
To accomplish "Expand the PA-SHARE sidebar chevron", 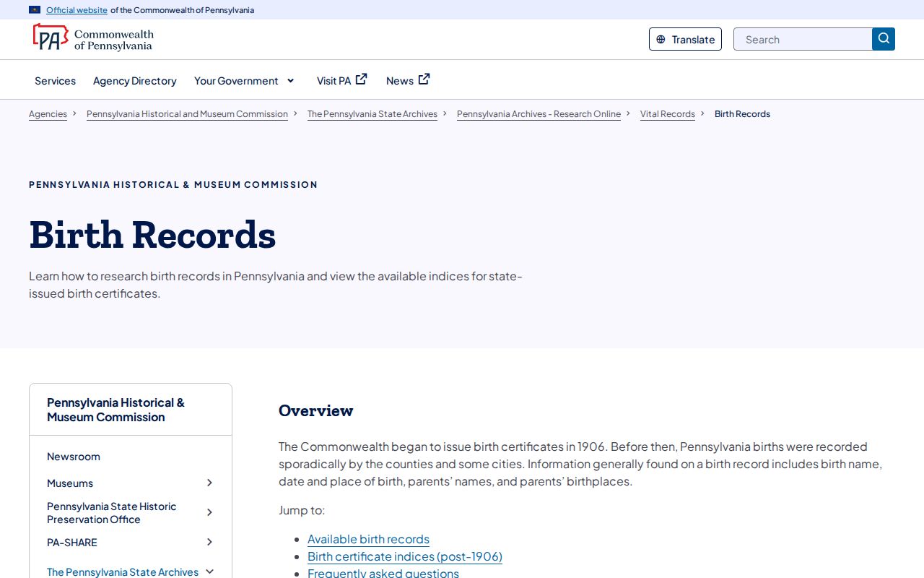I will 209,542.
